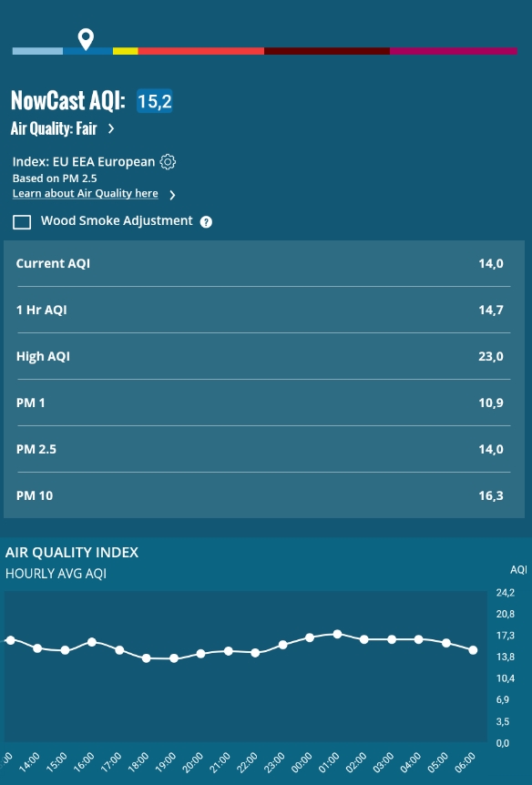The width and height of the screenshot is (532, 785).
Task: Click the red segment of AQI scale
Action: pyautogui.click(x=201, y=51)
